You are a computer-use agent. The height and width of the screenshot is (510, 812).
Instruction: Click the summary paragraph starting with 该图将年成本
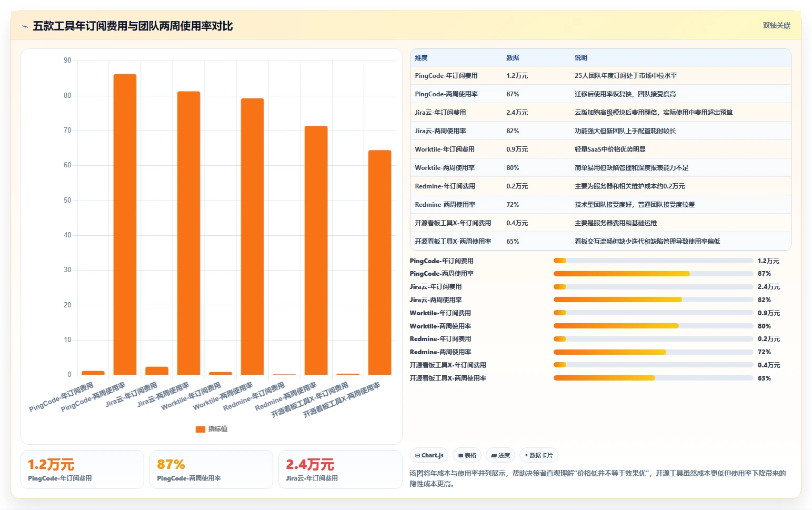598,478
